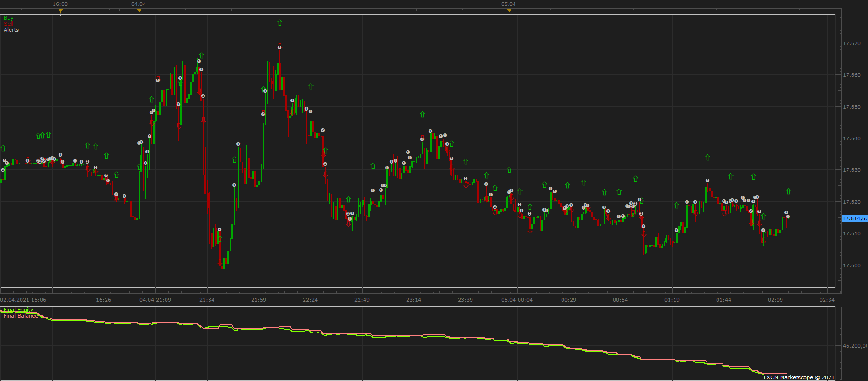Click the 17.630 price axis label

click(852, 170)
